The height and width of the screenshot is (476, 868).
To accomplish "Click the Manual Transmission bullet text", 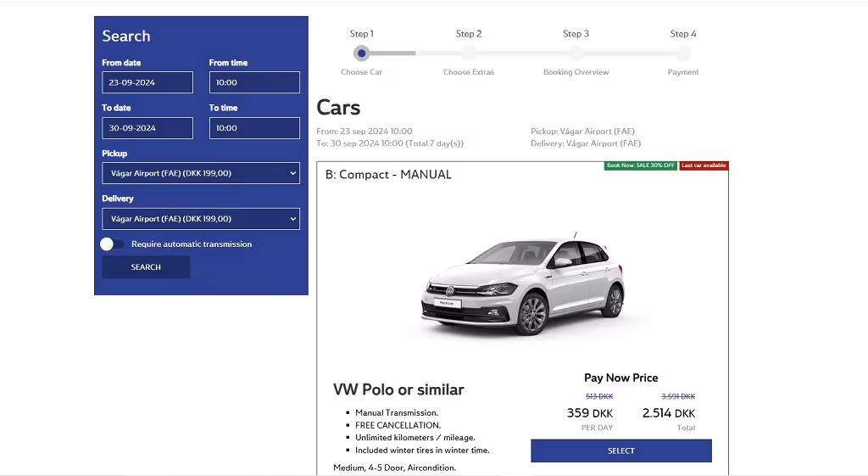I will [397, 413].
